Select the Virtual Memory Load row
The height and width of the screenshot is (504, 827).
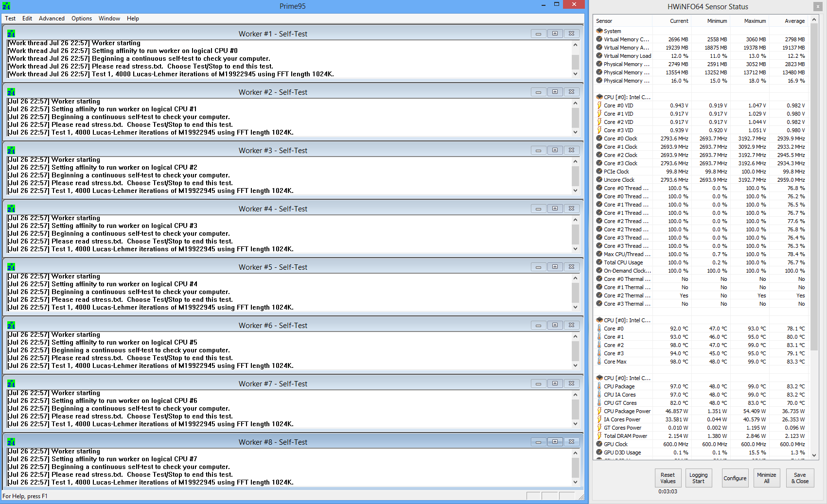click(x=701, y=56)
